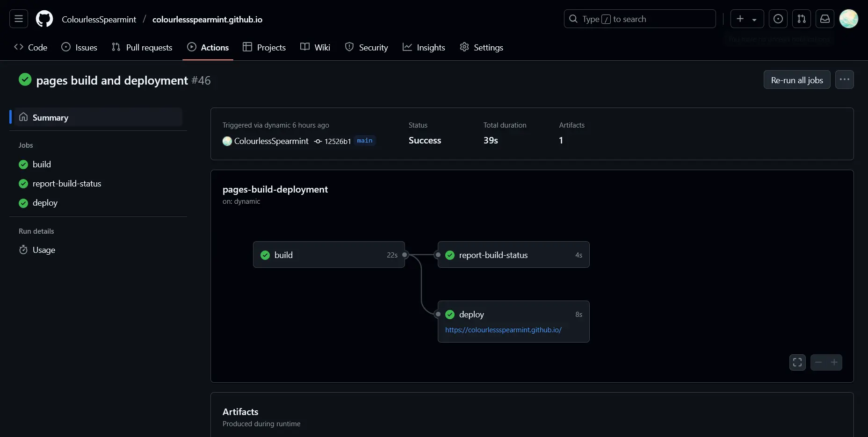Open the build node in workflow graph
The image size is (868, 437).
(x=329, y=255)
